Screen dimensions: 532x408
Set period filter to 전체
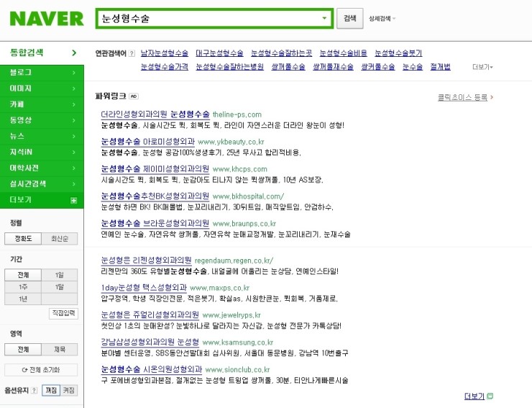[x=23, y=275]
